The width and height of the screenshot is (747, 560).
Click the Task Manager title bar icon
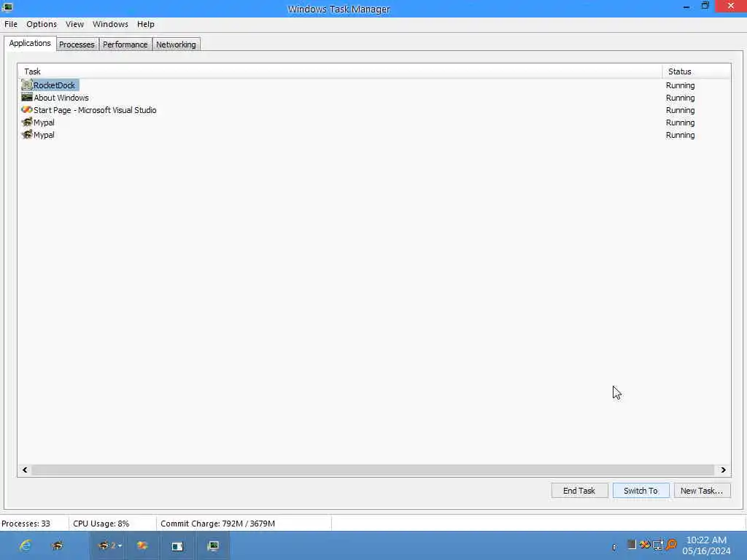pos(7,7)
